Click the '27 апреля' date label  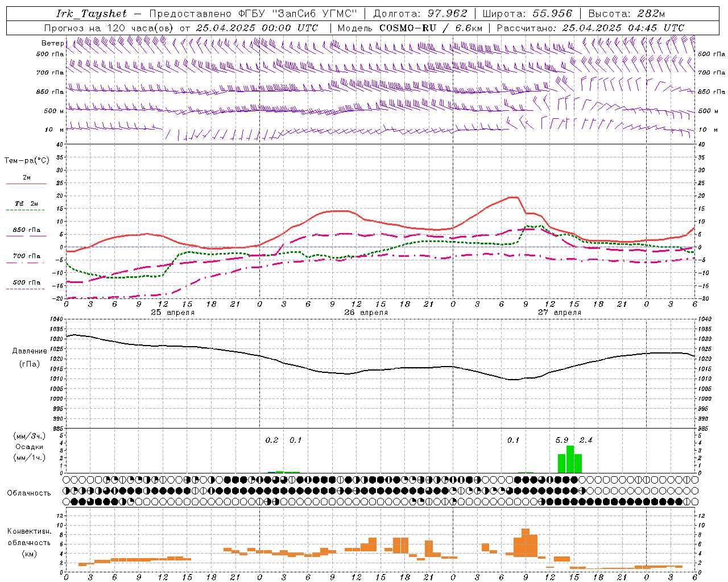point(560,313)
